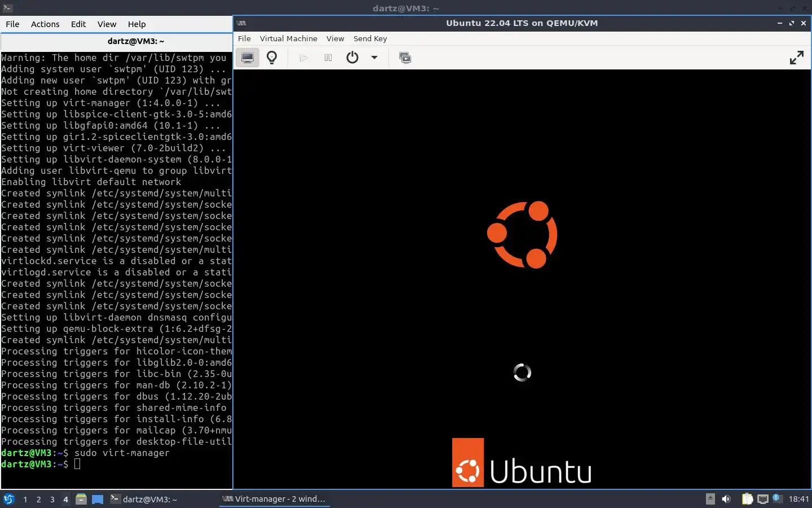Click 'Processing triggers for dbus' line

point(116,396)
